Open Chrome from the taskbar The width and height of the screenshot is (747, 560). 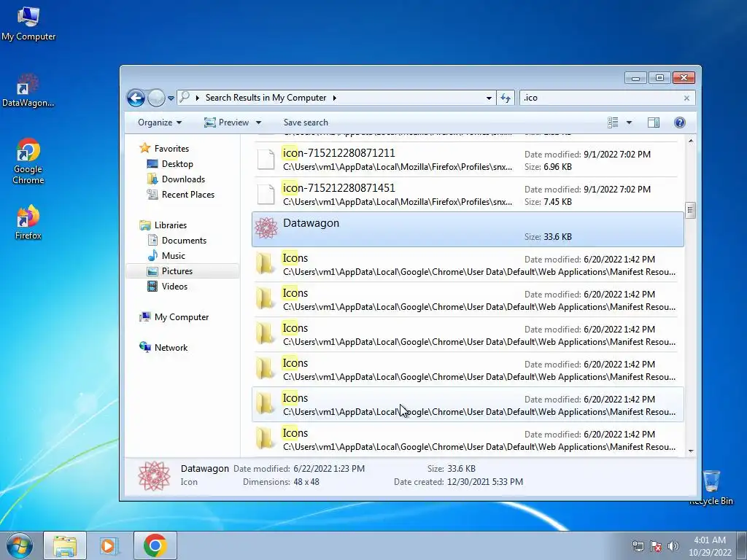pyautogui.click(x=155, y=545)
